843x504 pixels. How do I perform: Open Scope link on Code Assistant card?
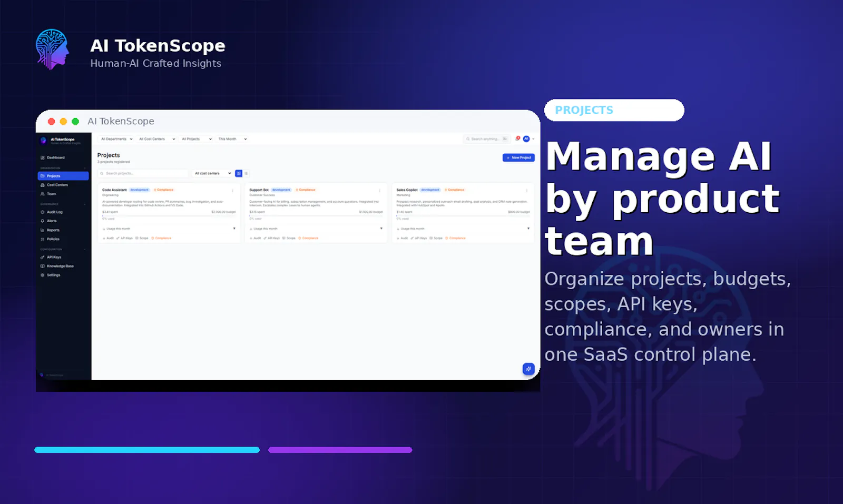point(142,238)
